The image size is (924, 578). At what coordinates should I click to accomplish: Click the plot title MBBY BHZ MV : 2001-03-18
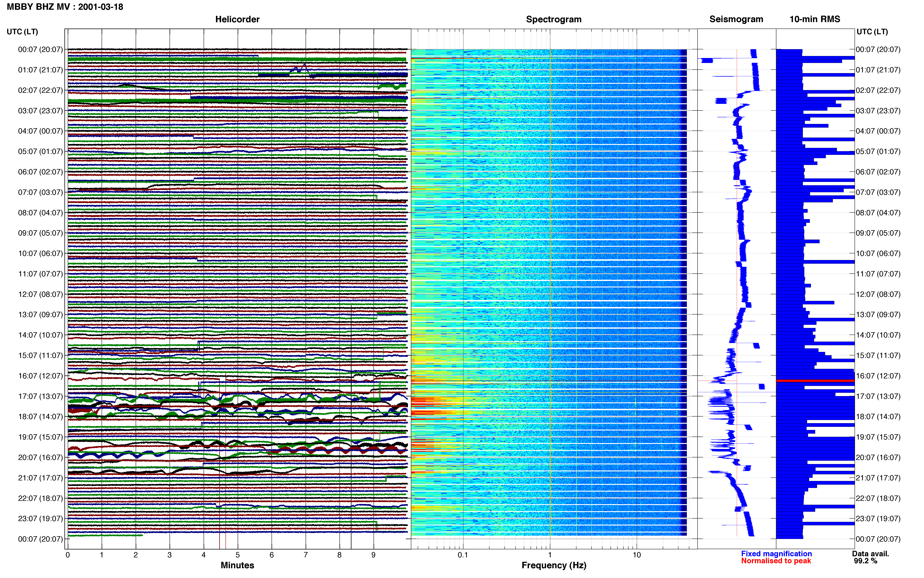pos(65,7)
